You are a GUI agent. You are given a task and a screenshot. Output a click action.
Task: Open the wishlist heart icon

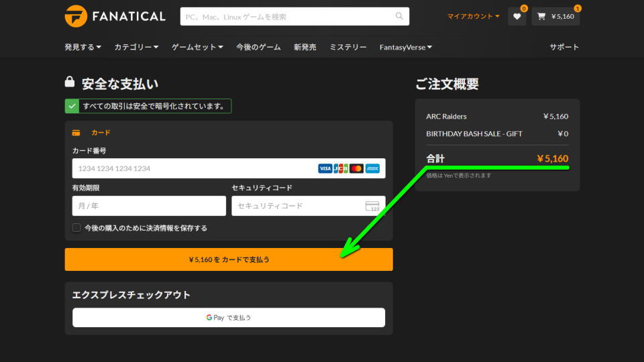517,16
